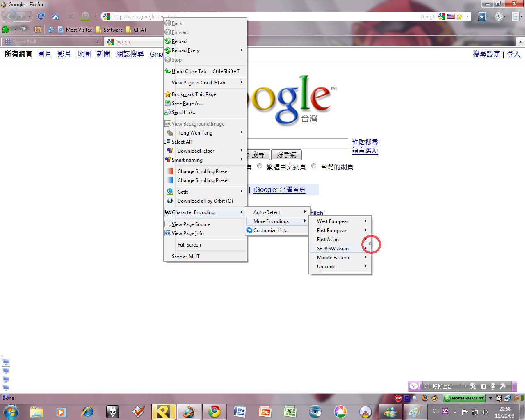Click the toolbar Forward arrow button
This screenshot has width=525, height=420.
21,16
